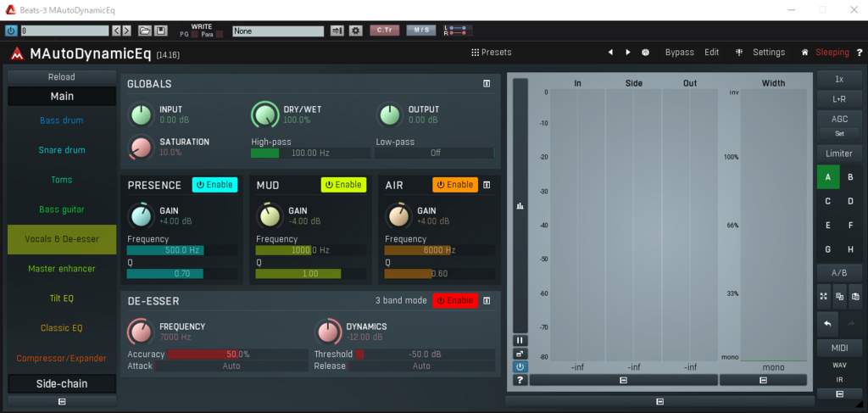This screenshot has width=868, height=413.
Task: Click the home icon next to Sleeping
Action: click(x=805, y=53)
